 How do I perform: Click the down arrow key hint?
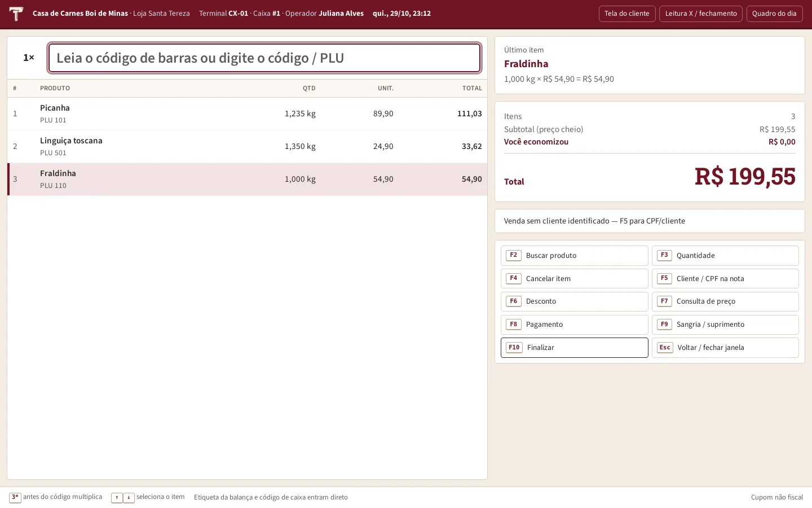tap(129, 498)
